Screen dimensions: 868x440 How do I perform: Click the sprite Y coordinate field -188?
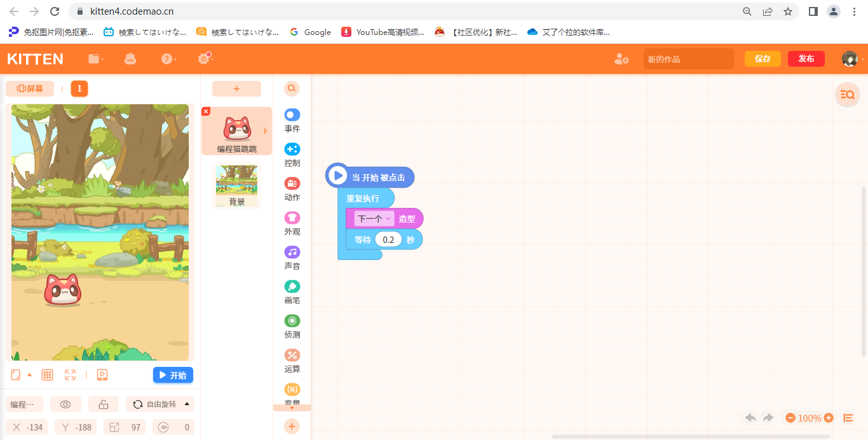76,427
